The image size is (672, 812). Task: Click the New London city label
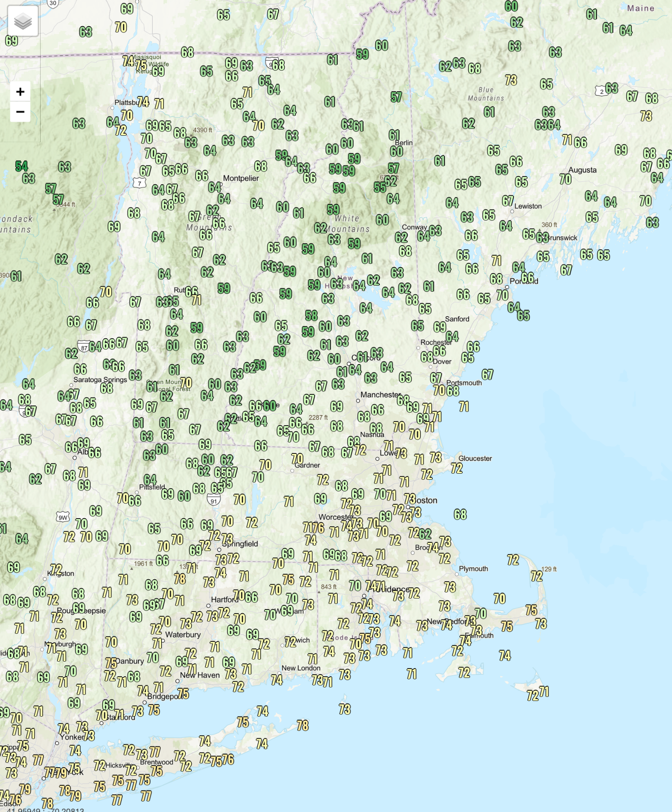click(x=301, y=668)
